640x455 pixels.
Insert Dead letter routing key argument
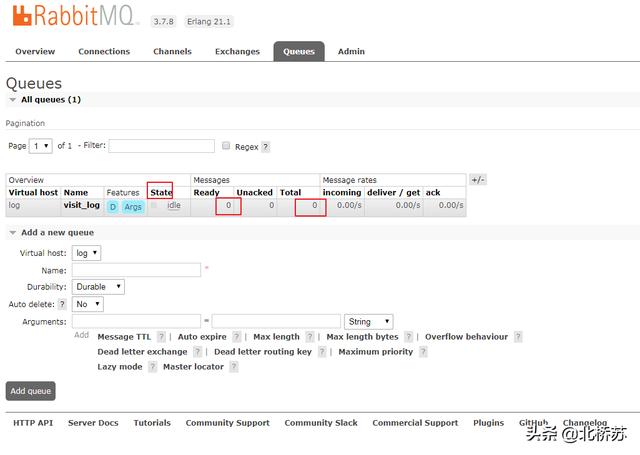262,352
